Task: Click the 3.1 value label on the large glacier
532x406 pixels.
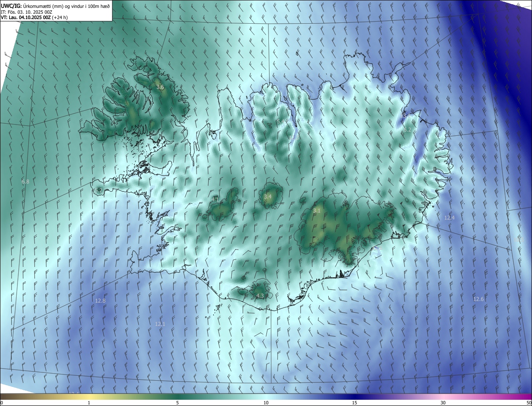Action: (x=317, y=211)
